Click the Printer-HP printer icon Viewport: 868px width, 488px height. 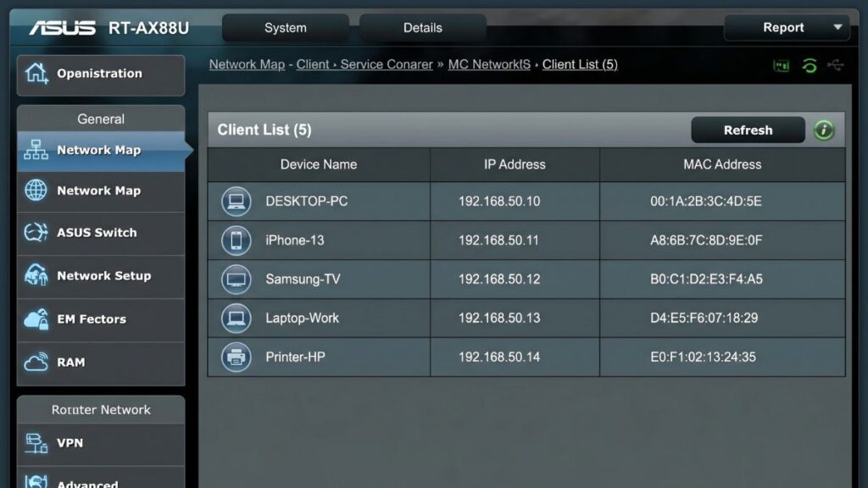[236, 357]
